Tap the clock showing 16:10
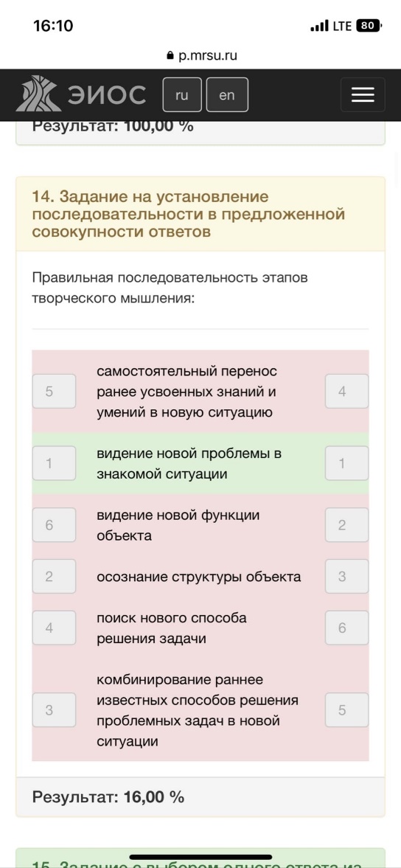This screenshot has height=868, width=401. point(53,26)
